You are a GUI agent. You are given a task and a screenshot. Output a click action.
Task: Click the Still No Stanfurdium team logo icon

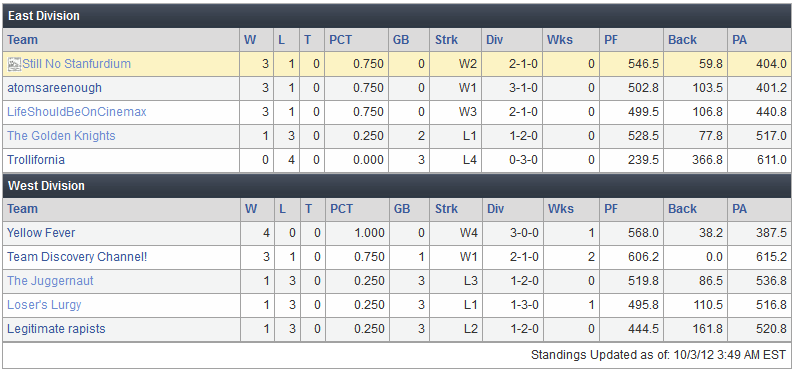coord(15,64)
